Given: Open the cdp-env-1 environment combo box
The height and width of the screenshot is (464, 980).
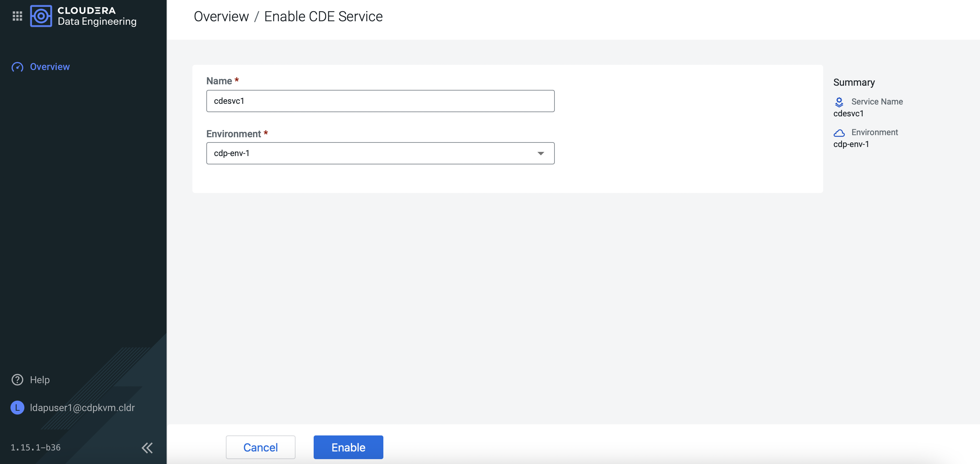Looking at the screenshot, I should pyautogui.click(x=373, y=153).
